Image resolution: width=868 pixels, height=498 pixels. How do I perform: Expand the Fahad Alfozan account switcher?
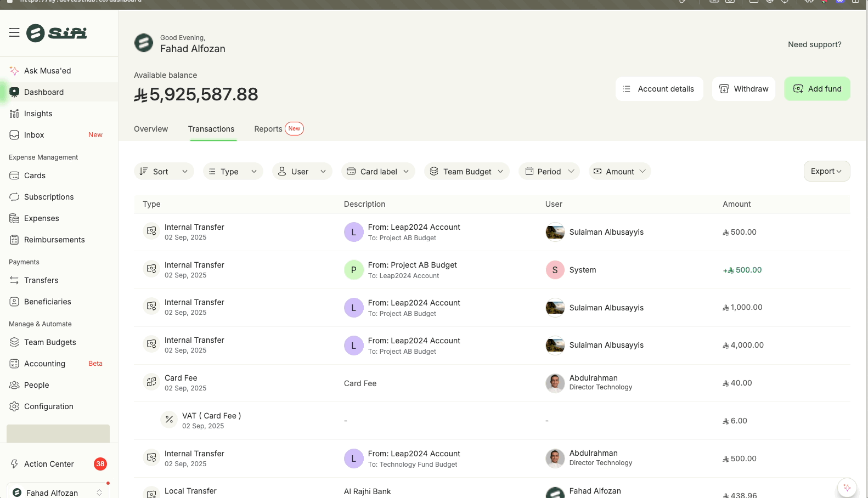coord(58,493)
